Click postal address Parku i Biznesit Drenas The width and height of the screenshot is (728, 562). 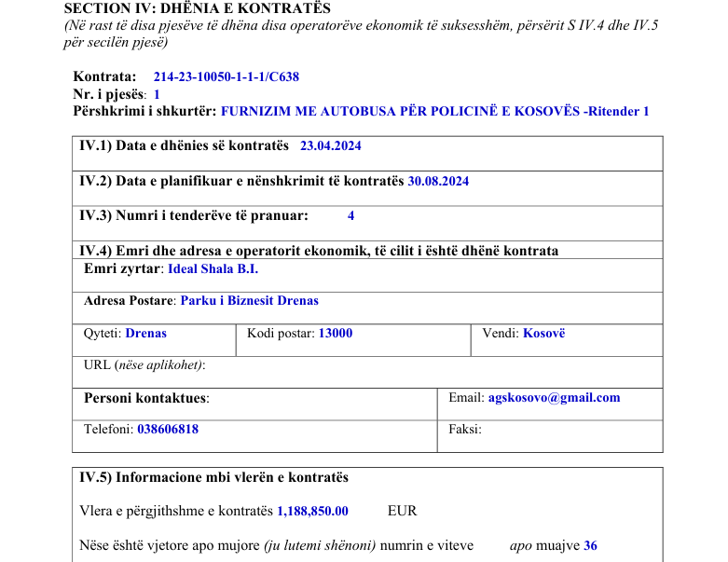click(249, 300)
